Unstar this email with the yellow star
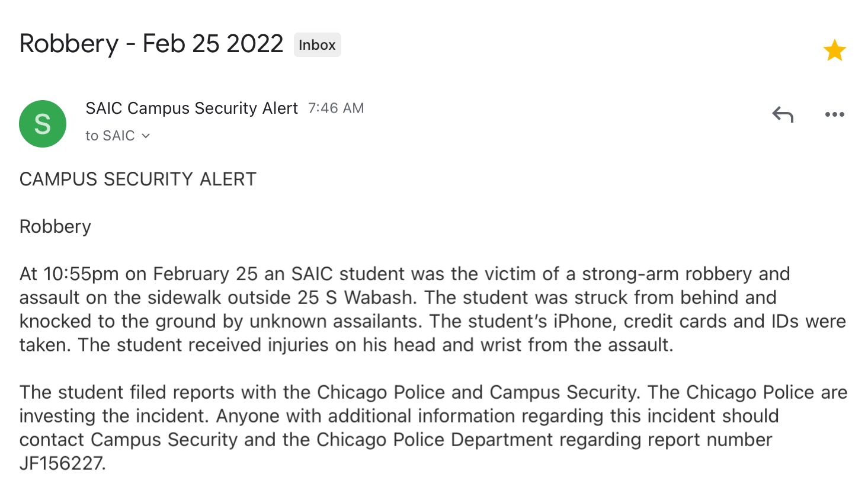The width and height of the screenshot is (868, 490). tap(834, 50)
